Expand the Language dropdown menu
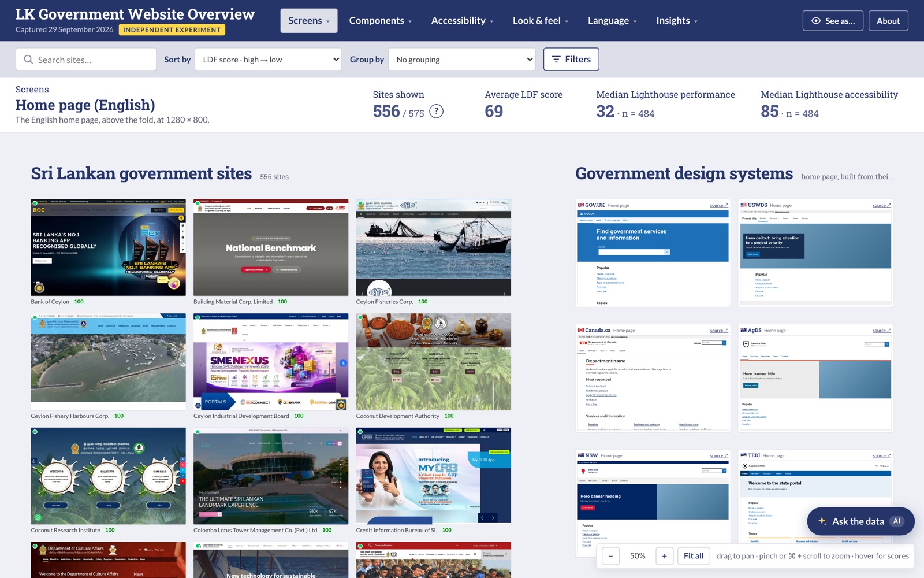 coord(612,21)
